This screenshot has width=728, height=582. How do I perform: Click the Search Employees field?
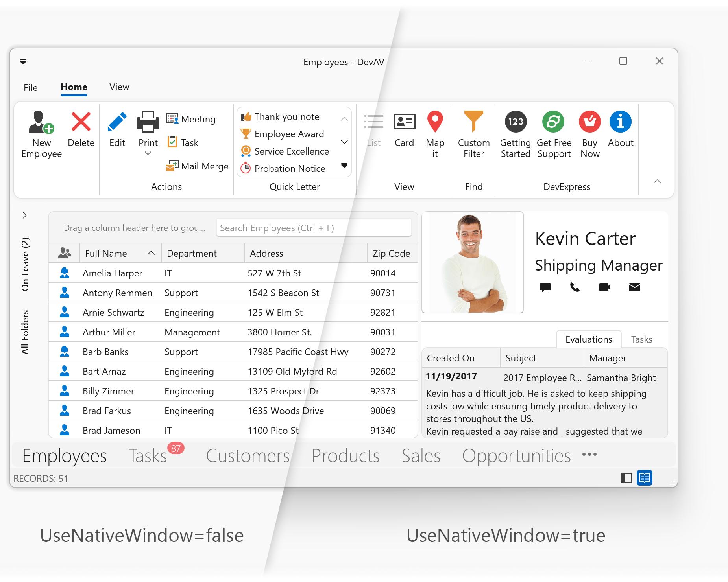click(314, 228)
